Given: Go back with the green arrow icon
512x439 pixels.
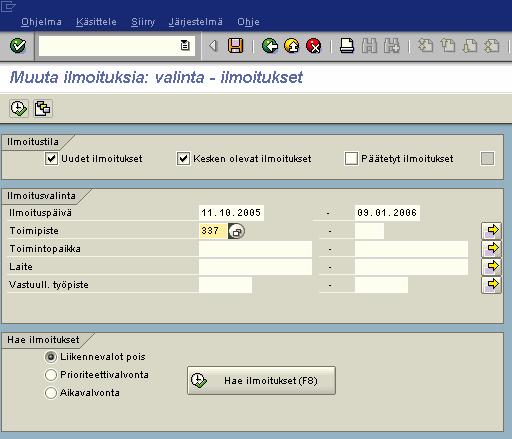Looking at the screenshot, I should [270, 46].
